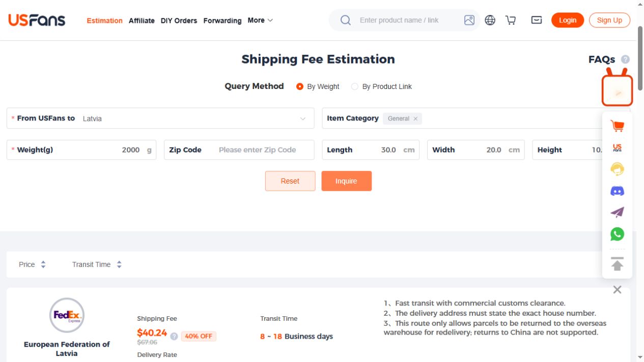Image resolution: width=644 pixels, height=362 pixels.
Task: Click the Weight(g) input field
Action: (x=81, y=150)
